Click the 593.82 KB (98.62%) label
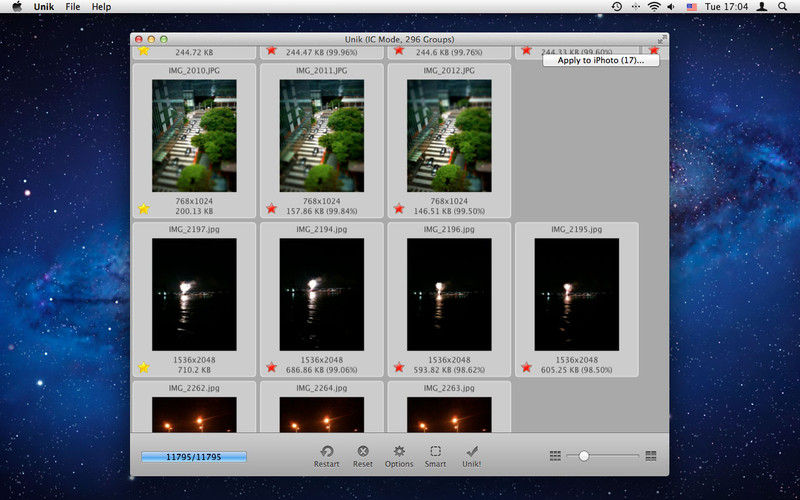This screenshot has height=500, width=800. point(449,369)
